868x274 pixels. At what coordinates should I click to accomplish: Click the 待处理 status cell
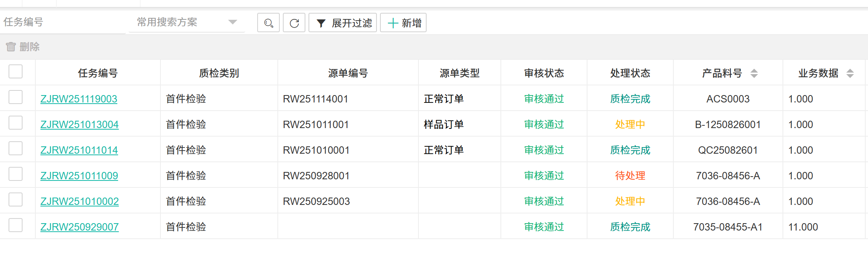pyautogui.click(x=630, y=176)
